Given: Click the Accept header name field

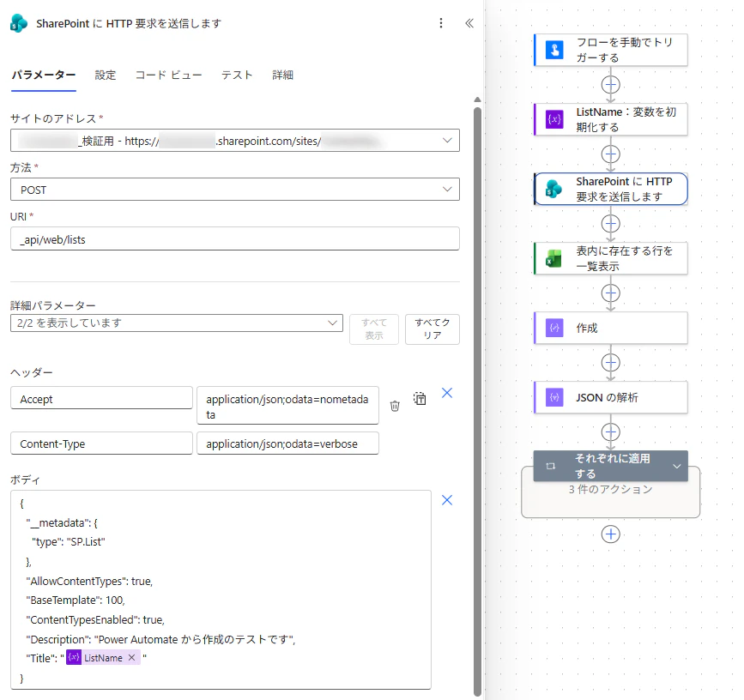Looking at the screenshot, I should [101, 398].
